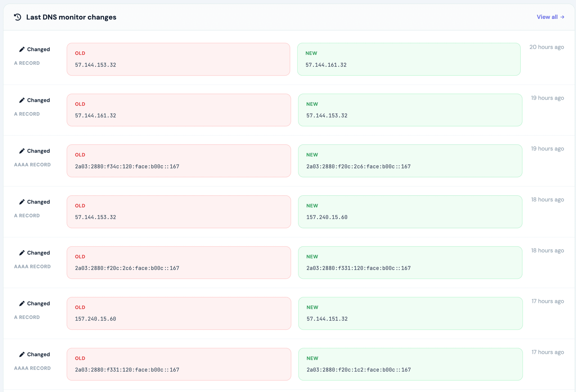Click the 20 hours ago timestamp
This screenshot has height=392, width=576.
pyautogui.click(x=547, y=47)
